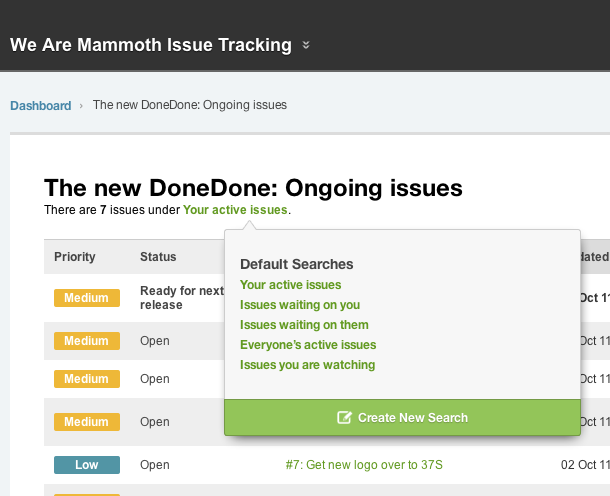610x496 pixels.
Task: Click the We Are Mammoth Issue Tracking title
Action: 151,45
